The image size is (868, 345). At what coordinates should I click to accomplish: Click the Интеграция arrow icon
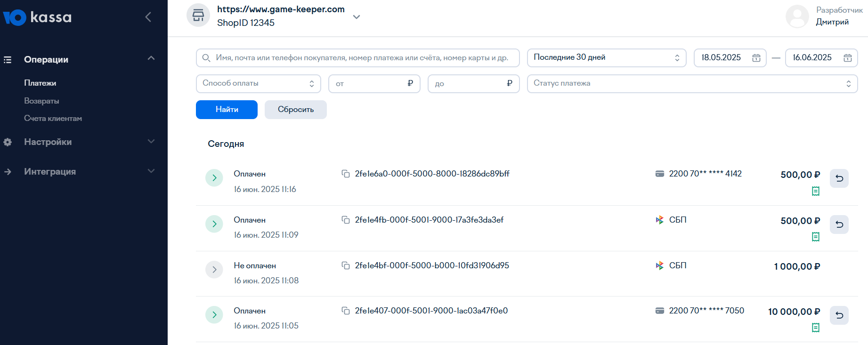[x=8, y=172]
